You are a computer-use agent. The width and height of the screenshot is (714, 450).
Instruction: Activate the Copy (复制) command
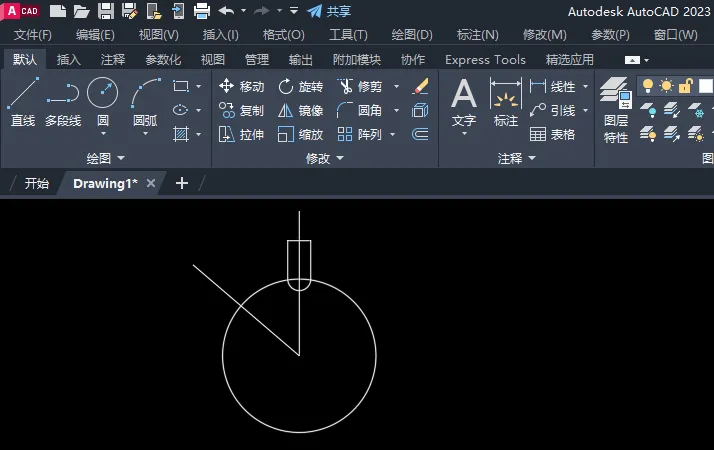tap(241, 110)
